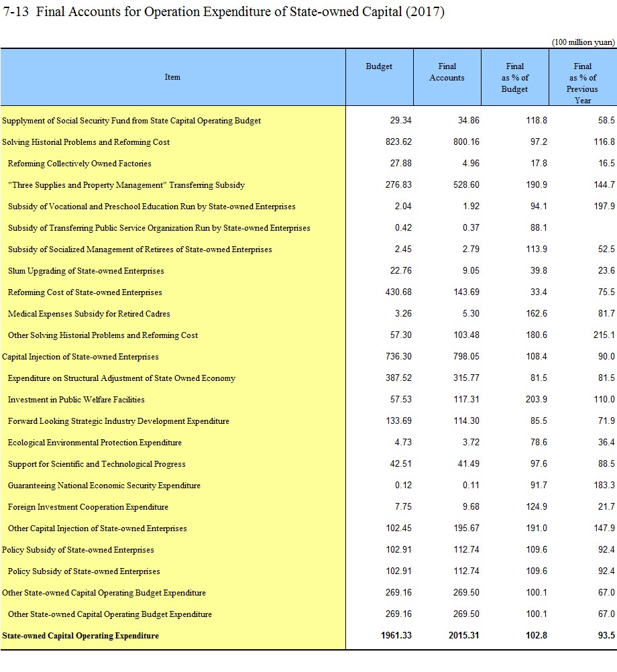
Task: Select final accounts value 143.69
Action: pyautogui.click(x=466, y=292)
